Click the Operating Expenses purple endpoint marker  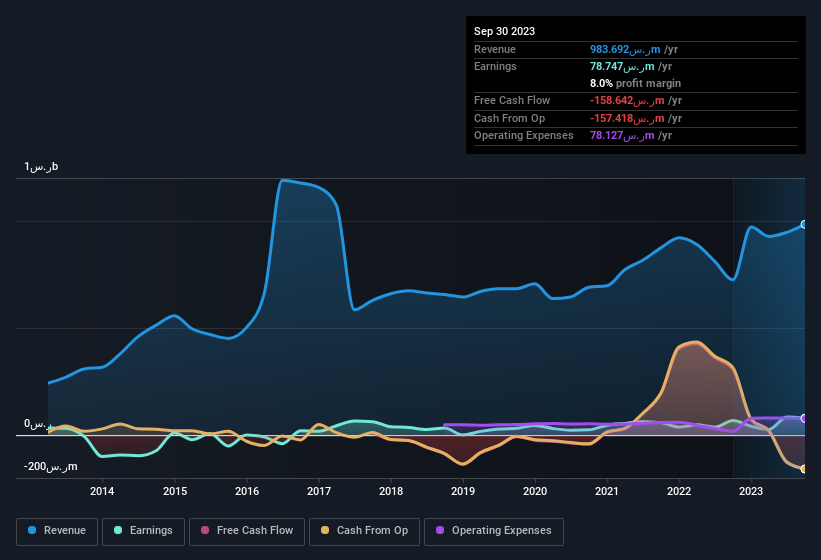coord(804,418)
